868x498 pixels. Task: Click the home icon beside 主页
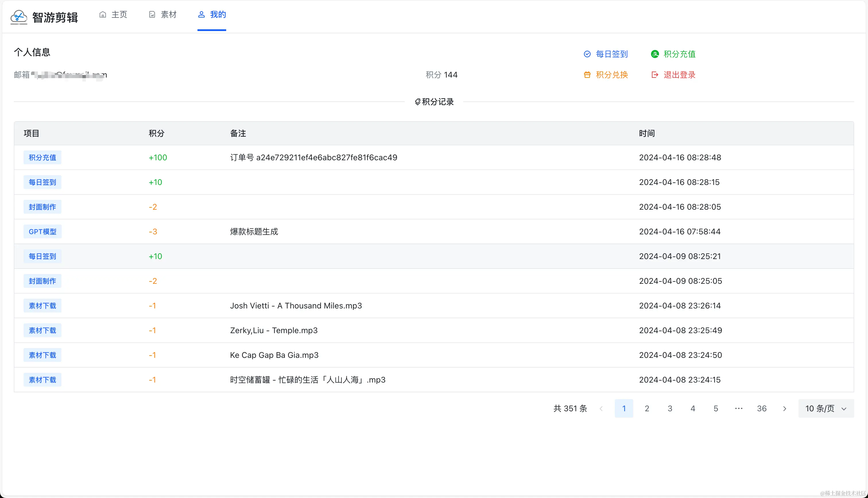(x=102, y=14)
